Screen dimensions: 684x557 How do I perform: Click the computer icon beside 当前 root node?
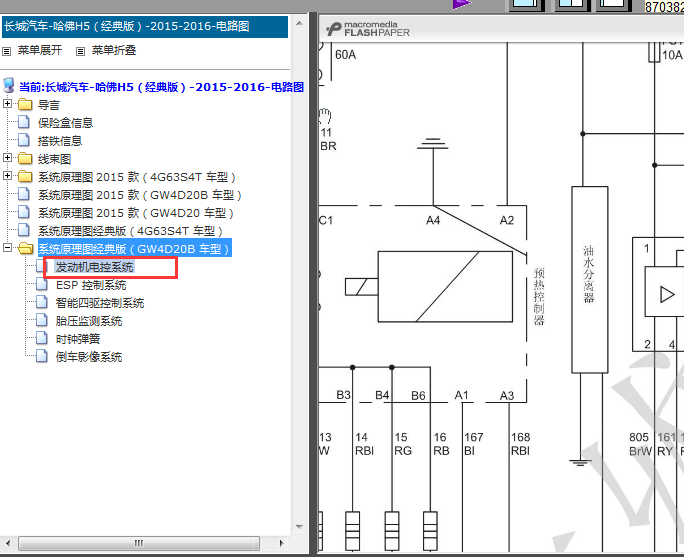pos(9,85)
